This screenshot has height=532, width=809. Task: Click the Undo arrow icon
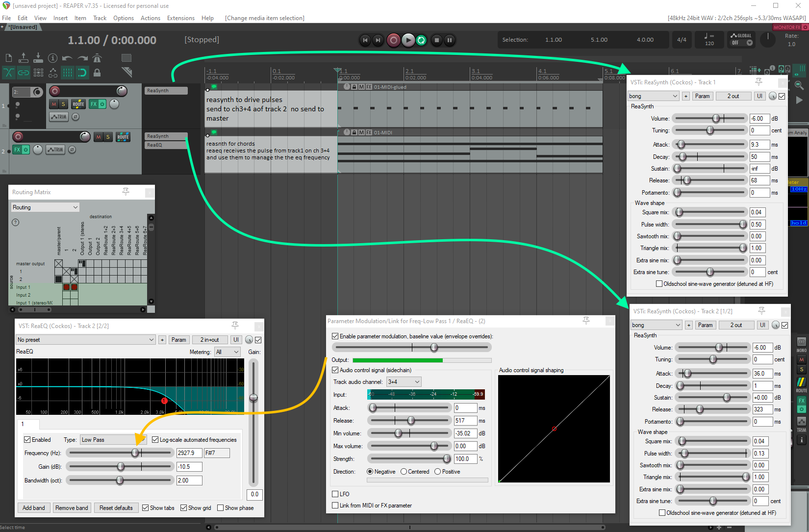68,58
